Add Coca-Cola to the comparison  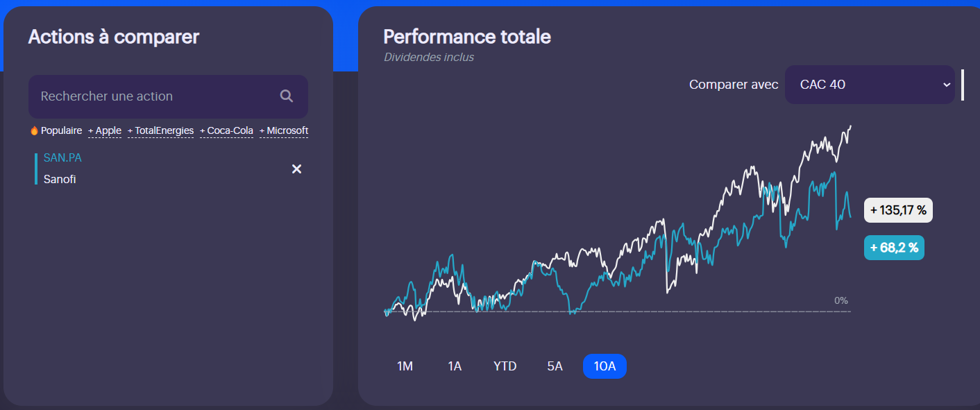pyautogui.click(x=227, y=130)
